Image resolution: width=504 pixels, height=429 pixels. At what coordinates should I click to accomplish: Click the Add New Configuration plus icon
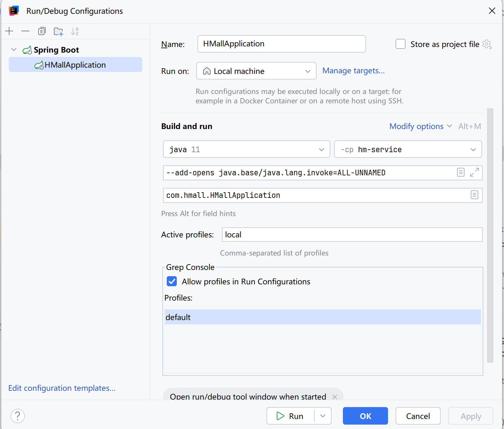[9, 31]
